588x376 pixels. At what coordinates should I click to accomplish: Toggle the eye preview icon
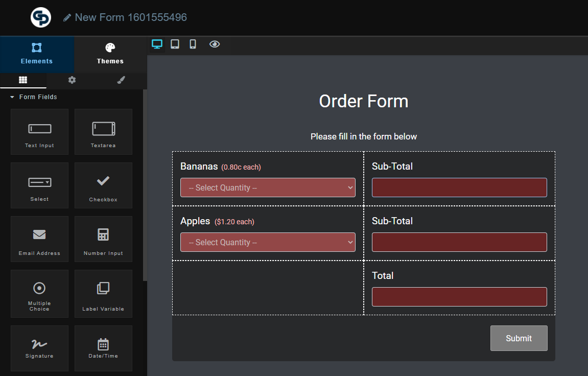215,44
